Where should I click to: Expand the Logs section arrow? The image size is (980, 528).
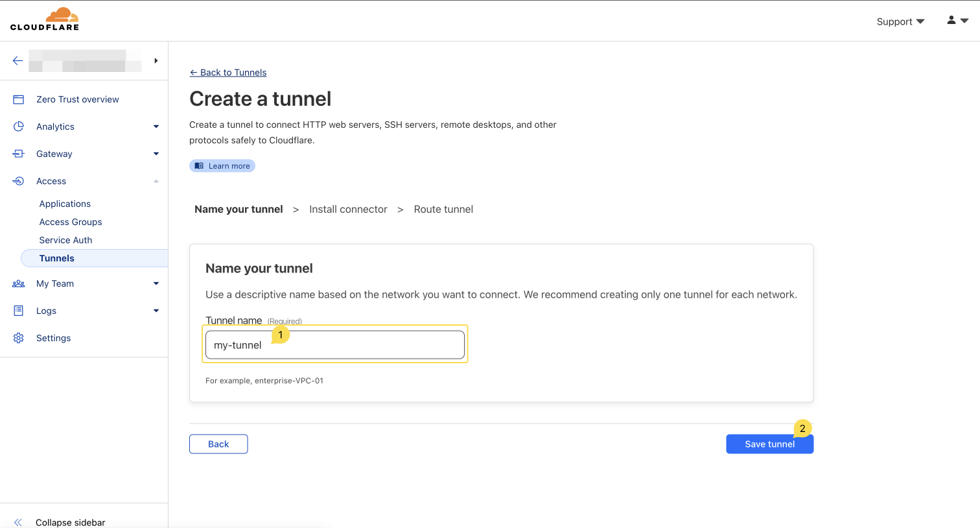156,311
